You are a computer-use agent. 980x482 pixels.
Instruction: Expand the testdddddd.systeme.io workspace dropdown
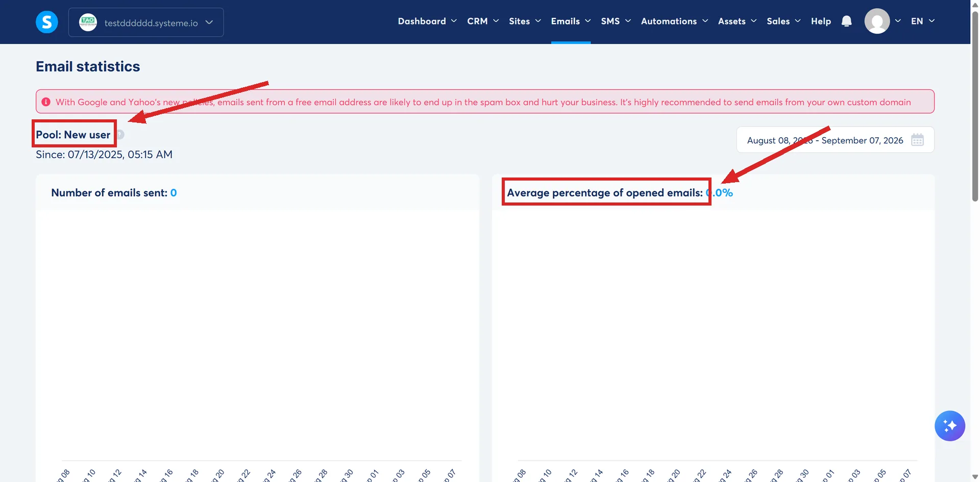click(x=146, y=22)
